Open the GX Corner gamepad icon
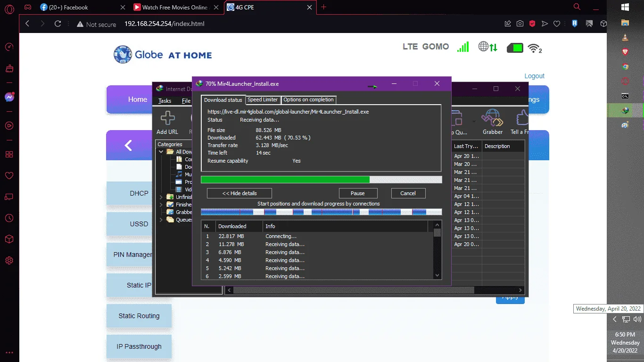 point(28,7)
